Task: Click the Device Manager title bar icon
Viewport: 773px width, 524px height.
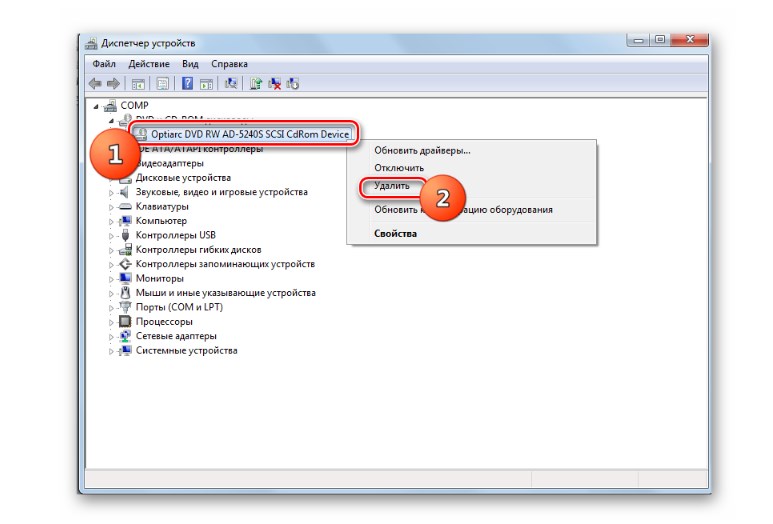Action: (x=91, y=43)
